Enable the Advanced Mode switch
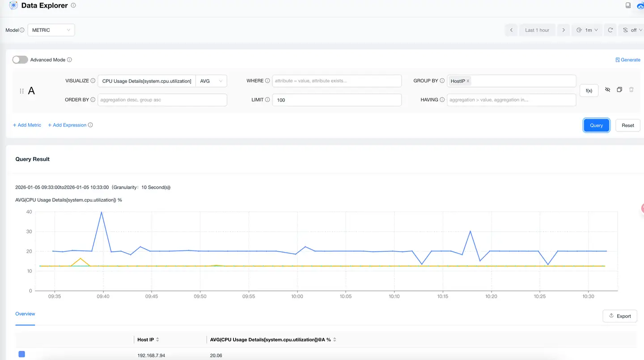 point(20,59)
